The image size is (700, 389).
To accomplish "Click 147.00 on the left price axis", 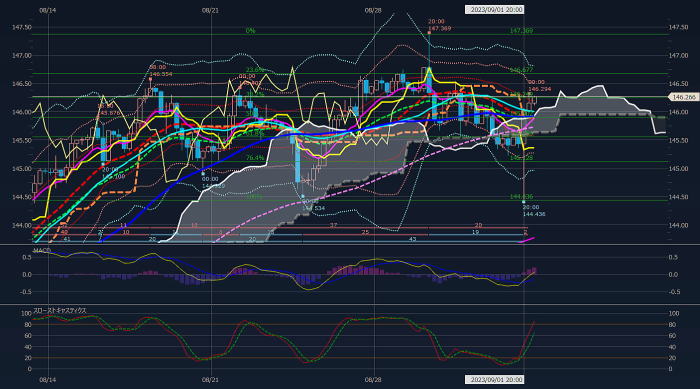I will pyautogui.click(x=22, y=55).
